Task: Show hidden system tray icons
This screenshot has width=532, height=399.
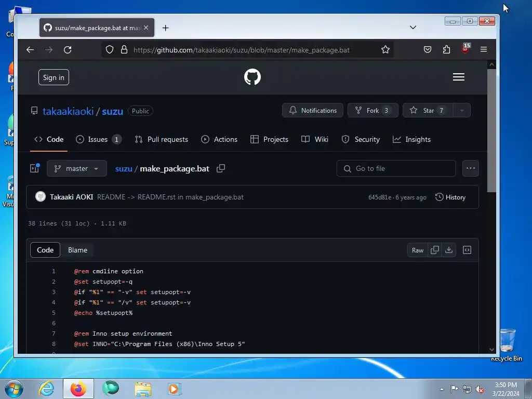Action: tap(442, 389)
